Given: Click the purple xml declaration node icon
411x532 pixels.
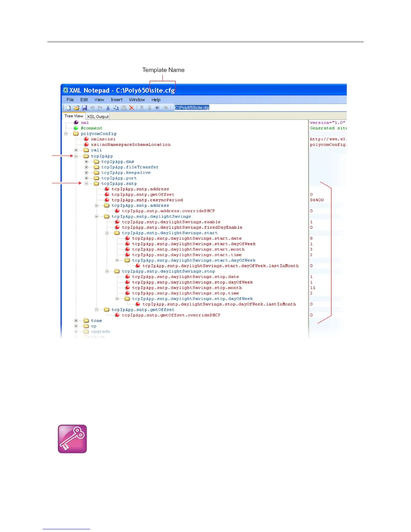Looking at the screenshot, I should (x=76, y=123).
